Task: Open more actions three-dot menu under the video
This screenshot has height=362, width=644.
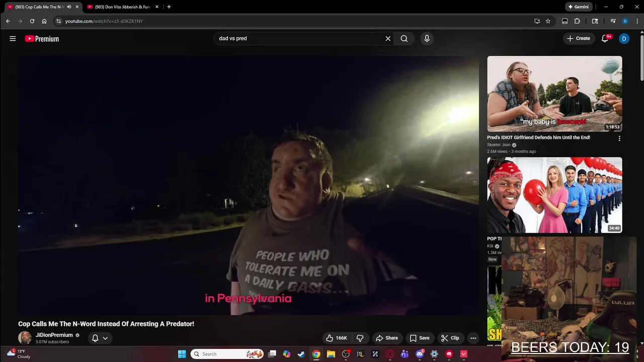Action: [473, 338]
